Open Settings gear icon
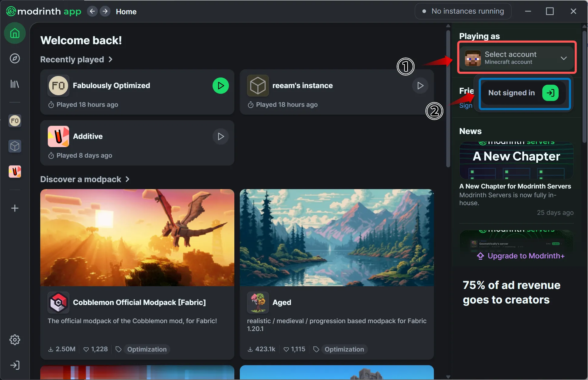This screenshot has height=380, width=588. coord(15,340)
